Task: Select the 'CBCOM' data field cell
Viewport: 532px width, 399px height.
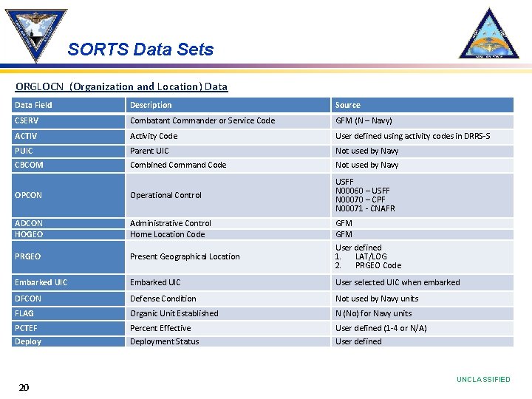Action: coord(68,166)
